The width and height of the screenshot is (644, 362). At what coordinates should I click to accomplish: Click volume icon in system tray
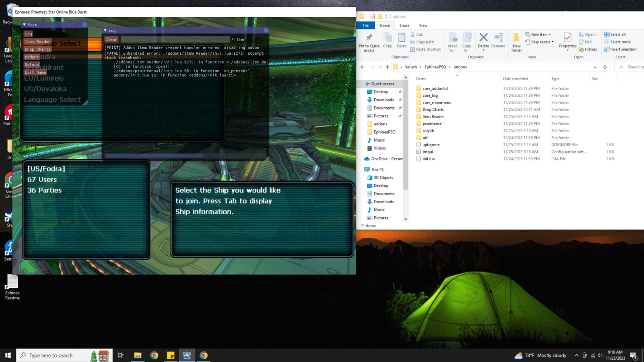point(601,355)
